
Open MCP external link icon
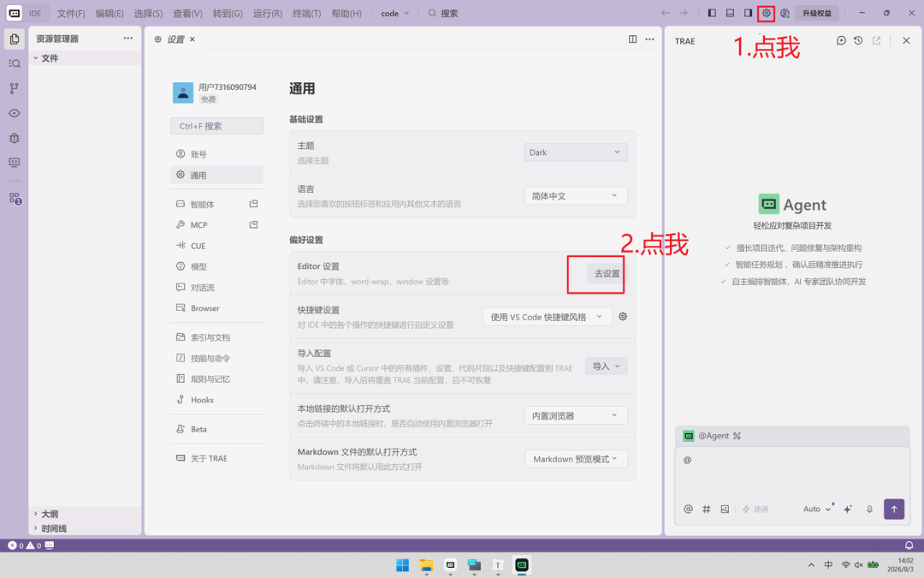coord(253,224)
